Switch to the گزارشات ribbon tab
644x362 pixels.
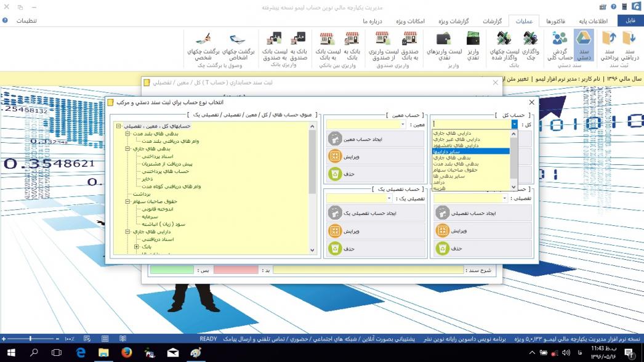point(491,21)
